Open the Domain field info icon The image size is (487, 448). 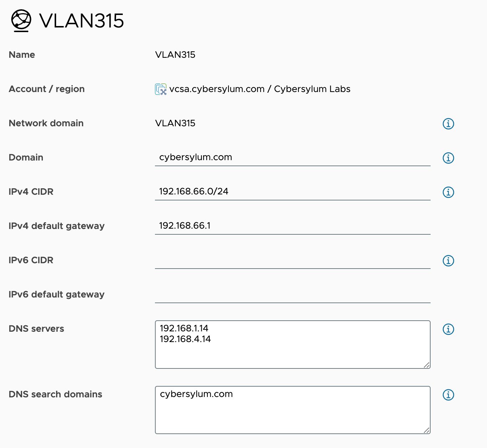(448, 158)
